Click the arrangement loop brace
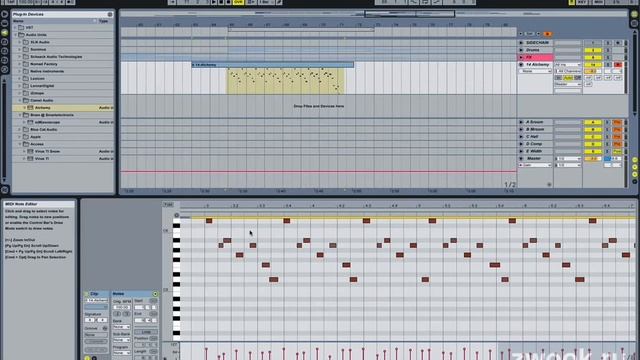 tap(301, 30)
